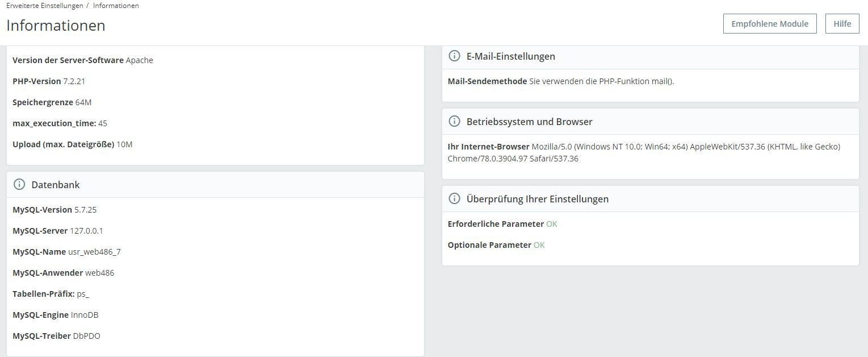Viewport: 868px width, 357px height.
Task: Select the Datenbank panel heading
Action: tap(56, 185)
